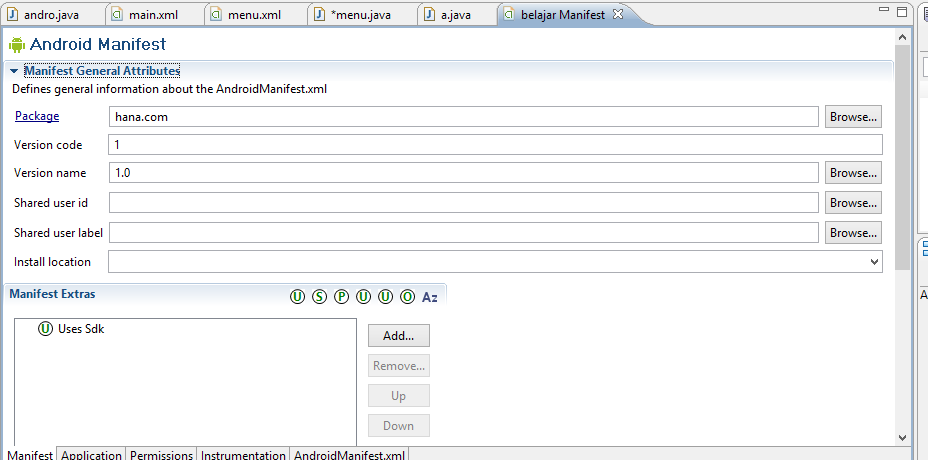
Task: Click the 'Install location' label
Action: tap(52, 262)
